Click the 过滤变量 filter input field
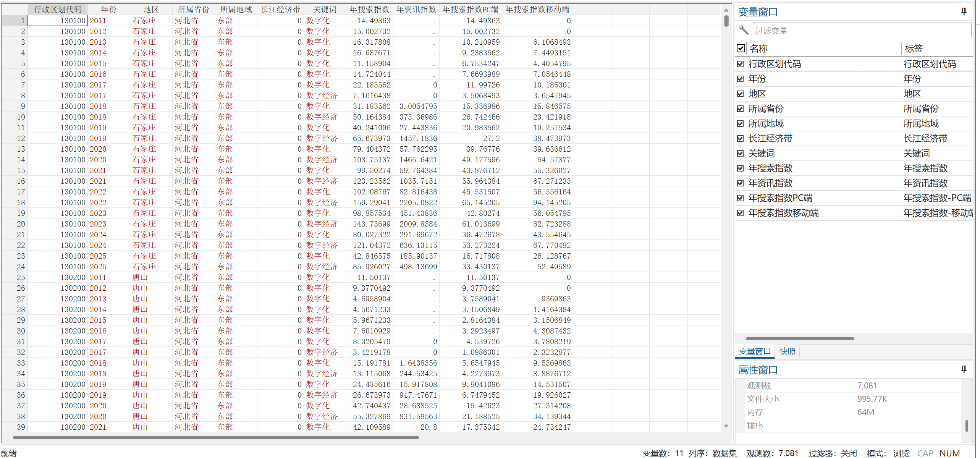Image resolution: width=980 pixels, height=458 pixels. (861, 31)
